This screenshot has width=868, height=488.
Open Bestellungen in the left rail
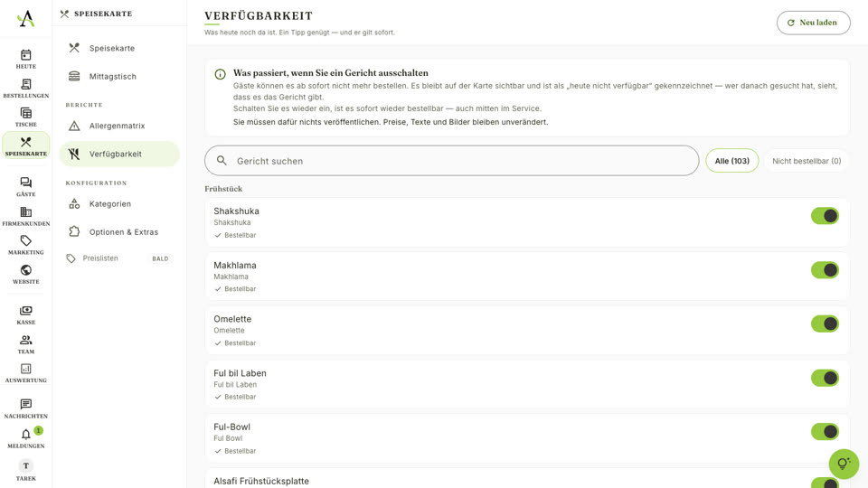25,89
